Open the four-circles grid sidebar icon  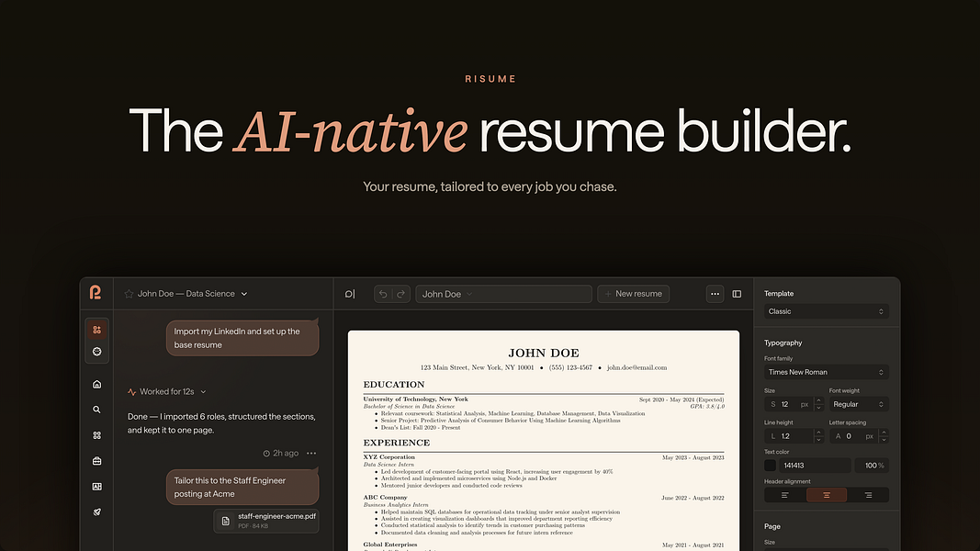[96, 435]
